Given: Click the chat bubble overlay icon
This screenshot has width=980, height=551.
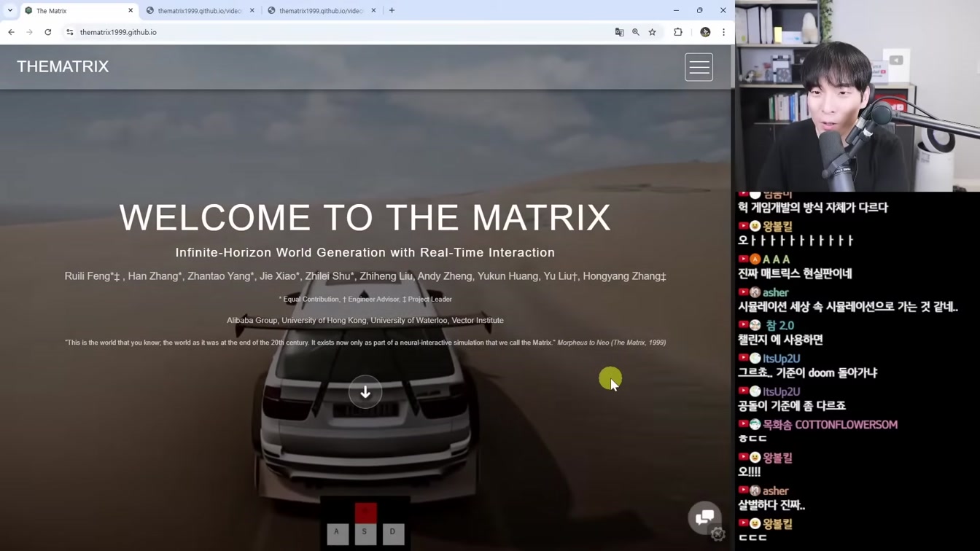Looking at the screenshot, I should click(x=704, y=517).
